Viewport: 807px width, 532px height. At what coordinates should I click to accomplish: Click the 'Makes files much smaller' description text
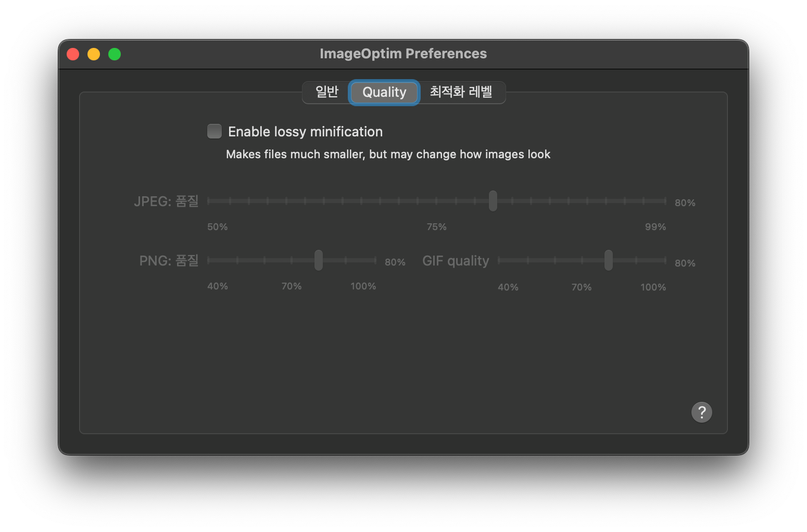tap(388, 155)
